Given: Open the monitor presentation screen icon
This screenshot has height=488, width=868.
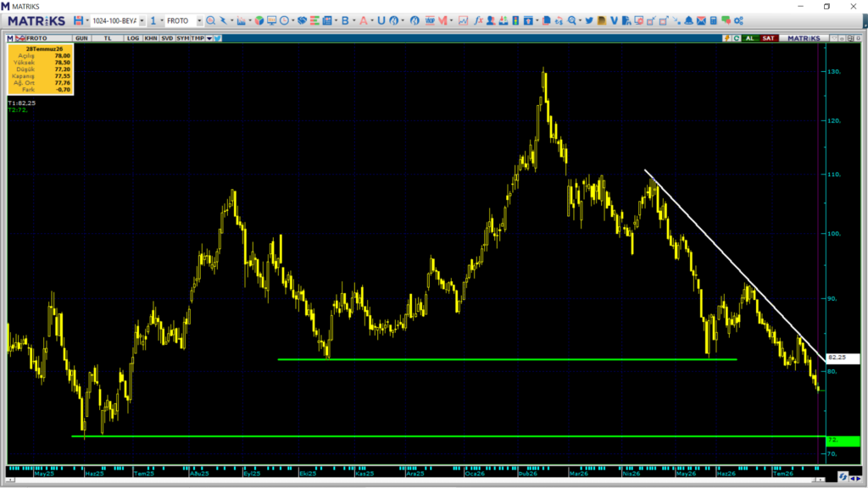Looking at the screenshot, I should [272, 20].
